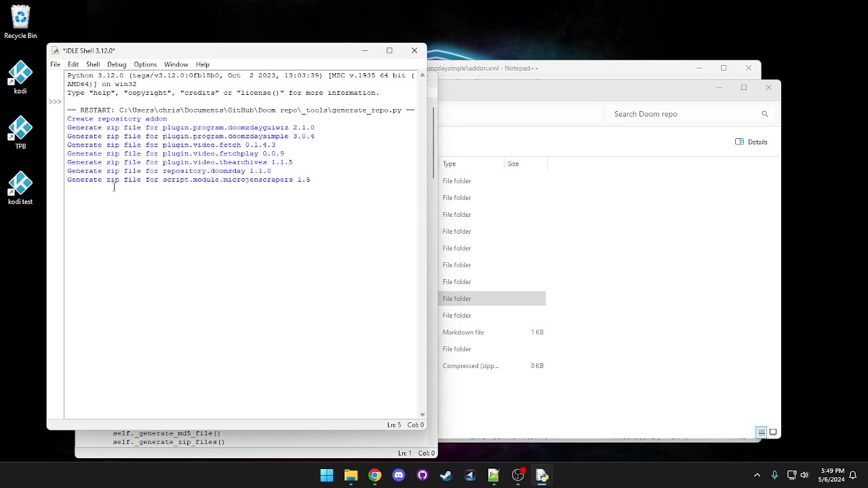Open GitHub Desktop from the taskbar
This screenshot has width=868, height=488.
[x=422, y=475]
